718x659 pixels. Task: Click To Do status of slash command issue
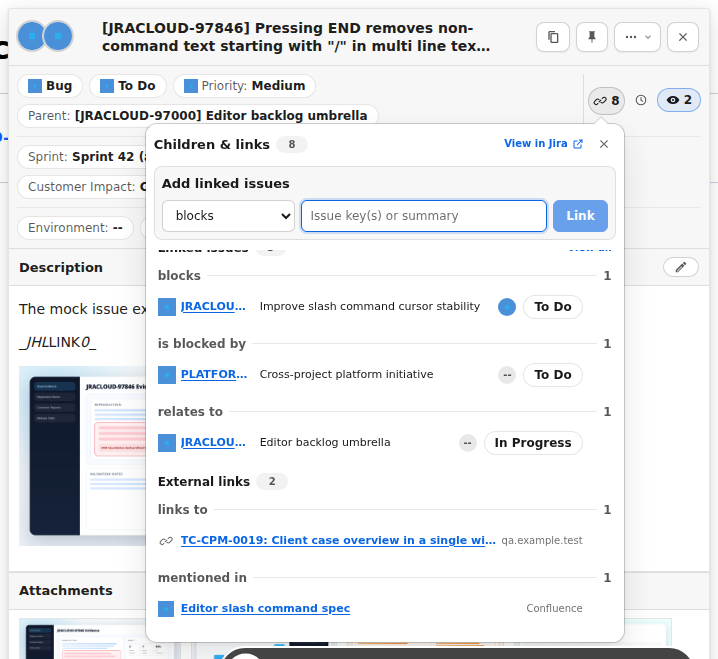coord(553,306)
